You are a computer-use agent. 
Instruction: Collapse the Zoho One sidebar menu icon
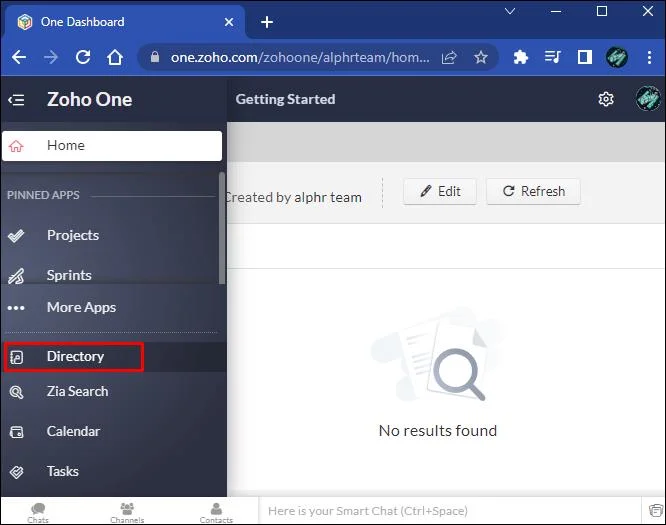click(16, 100)
